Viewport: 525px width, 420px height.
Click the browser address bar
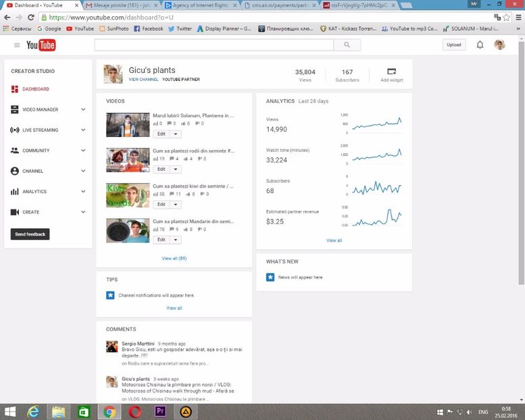[x=268, y=18]
